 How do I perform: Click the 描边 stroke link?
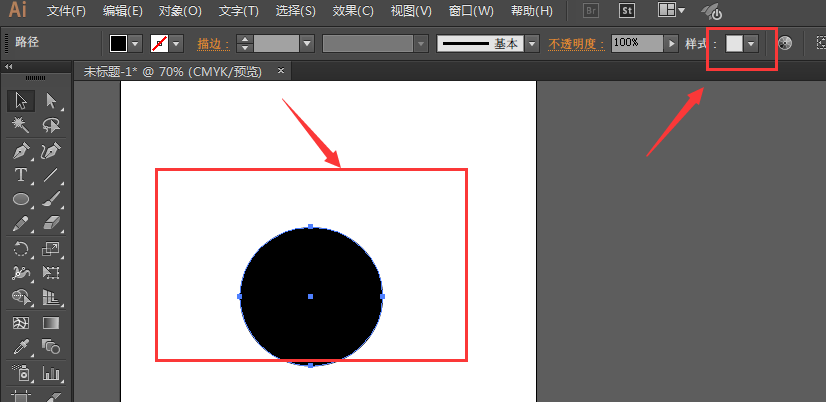click(209, 44)
